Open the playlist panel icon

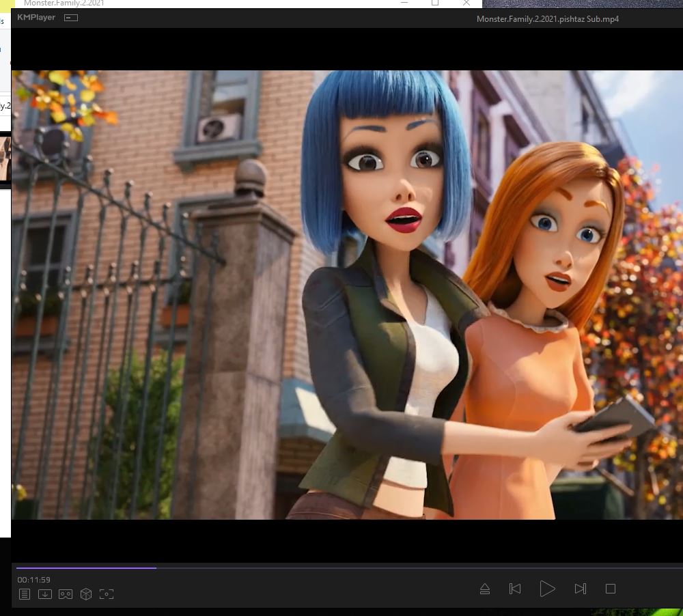coord(25,594)
